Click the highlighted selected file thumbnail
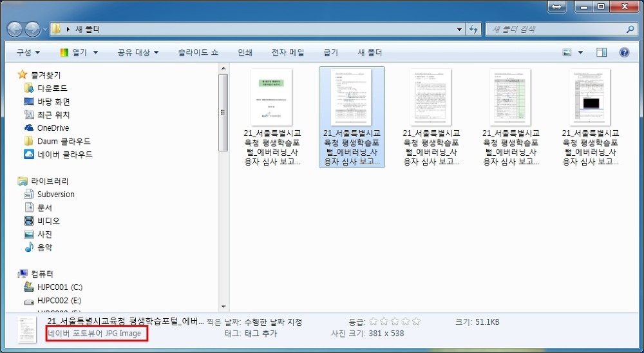This screenshot has width=644, height=353. coord(352,97)
